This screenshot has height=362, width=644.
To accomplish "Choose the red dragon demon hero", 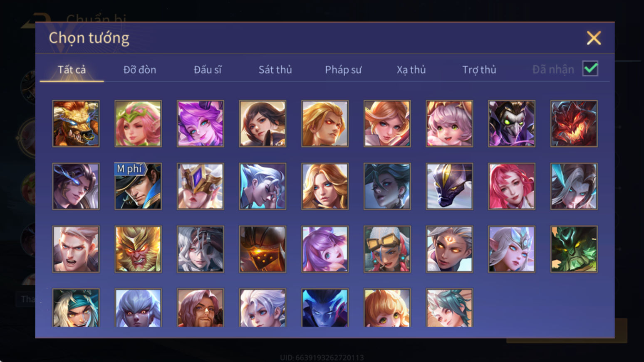I will coord(574,123).
